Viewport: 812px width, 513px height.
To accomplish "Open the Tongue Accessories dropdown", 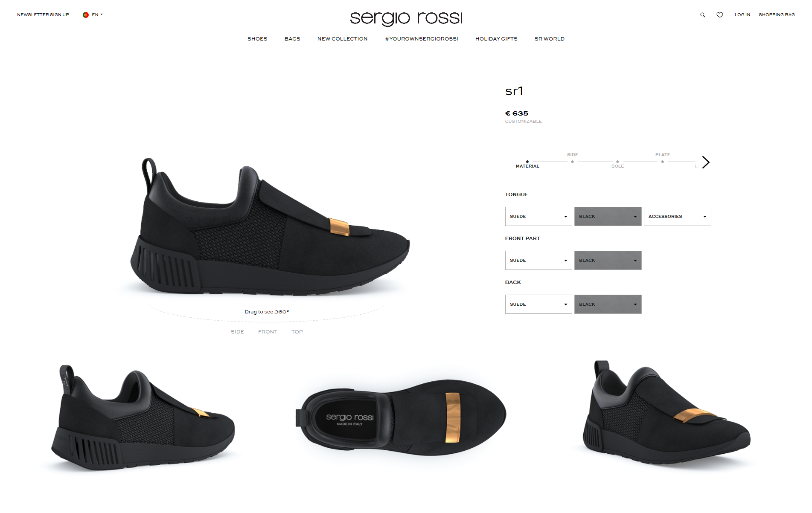I will (677, 217).
